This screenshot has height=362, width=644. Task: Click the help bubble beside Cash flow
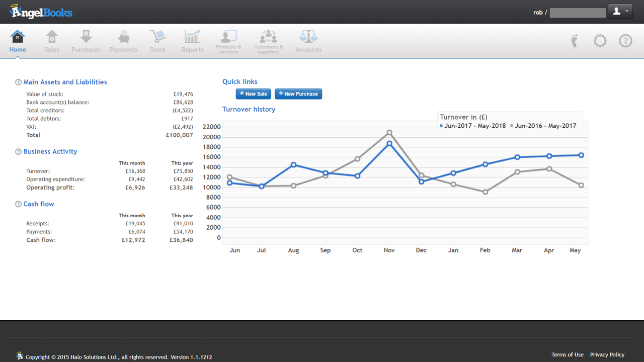(19, 204)
